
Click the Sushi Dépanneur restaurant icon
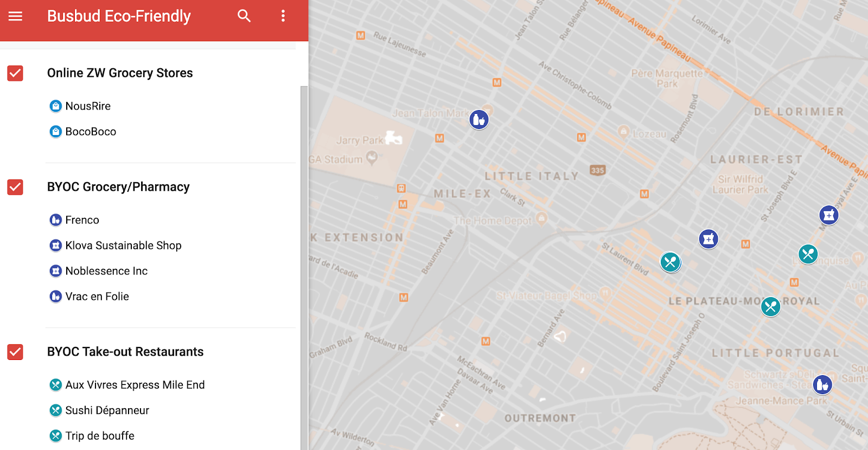click(x=55, y=410)
